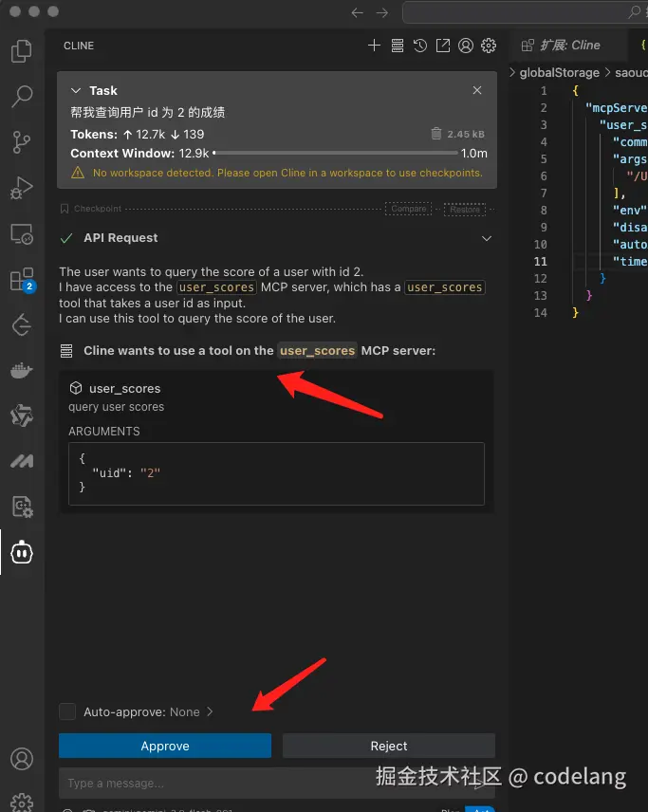Image resolution: width=648 pixels, height=812 pixels.
Task: Open Source Control view
Action: click(21, 142)
